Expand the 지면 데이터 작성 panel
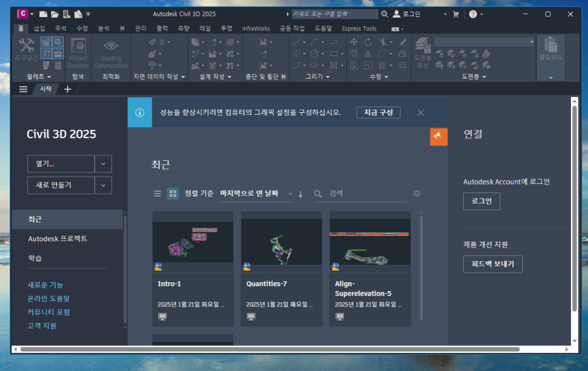The height and width of the screenshot is (371, 588). click(x=159, y=77)
